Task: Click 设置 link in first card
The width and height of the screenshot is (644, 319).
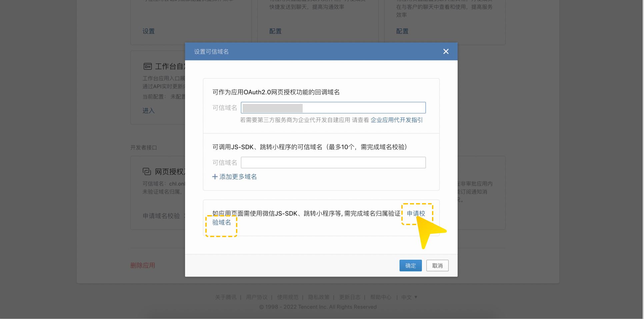Action: pos(148,31)
